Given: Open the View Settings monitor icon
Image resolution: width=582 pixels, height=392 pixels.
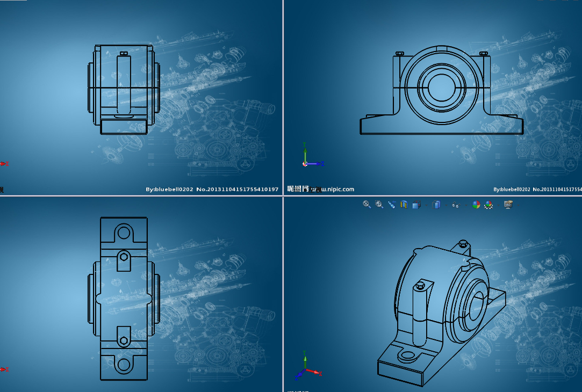Looking at the screenshot, I should click(x=508, y=205).
